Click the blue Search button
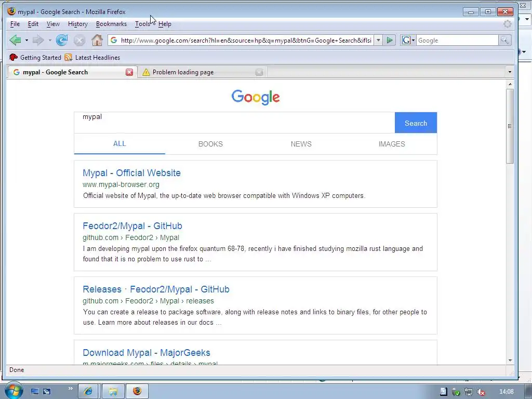The height and width of the screenshot is (399, 532). click(x=416, y=123)
